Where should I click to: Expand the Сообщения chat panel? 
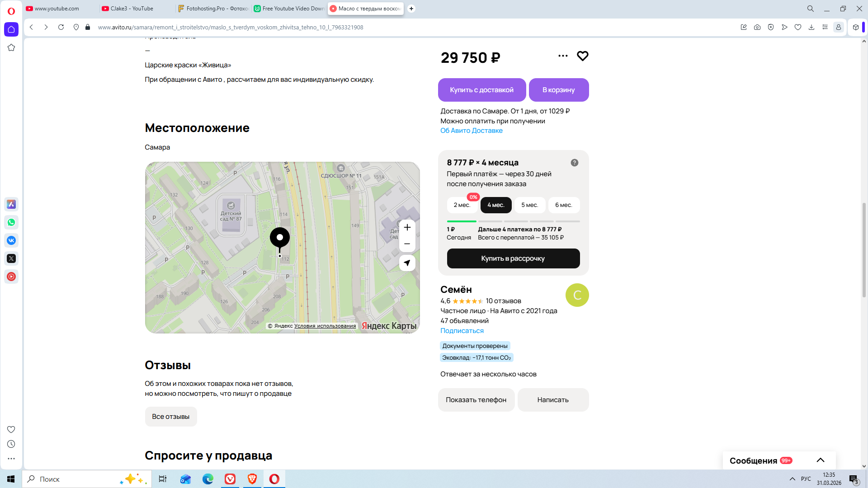pos(820,460)
